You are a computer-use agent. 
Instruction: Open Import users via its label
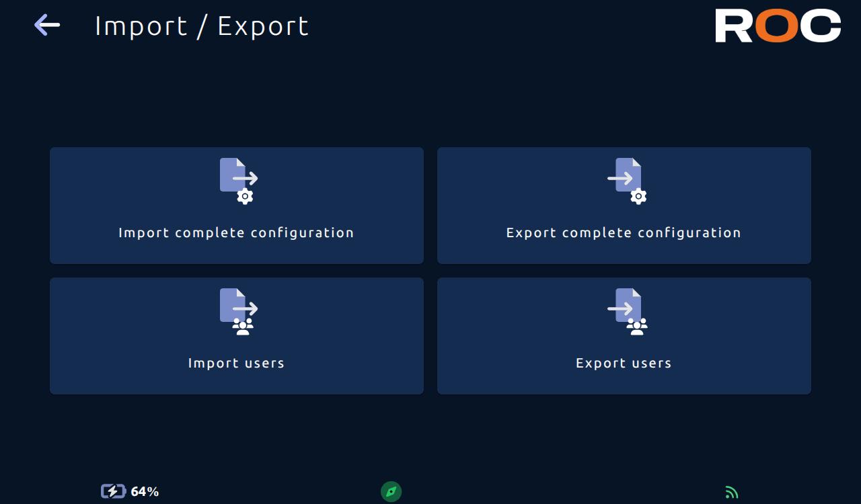pos(236,363)
